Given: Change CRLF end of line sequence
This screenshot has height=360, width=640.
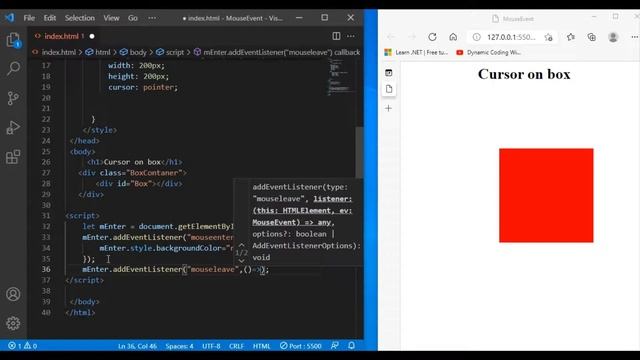Looking at the screenshot, I should pyautogui.click(x=236, y=346).
